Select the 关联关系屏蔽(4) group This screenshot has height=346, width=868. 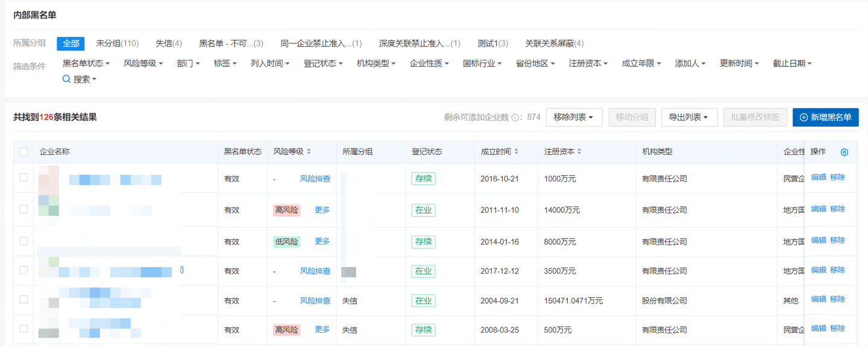tap(554, 43)
